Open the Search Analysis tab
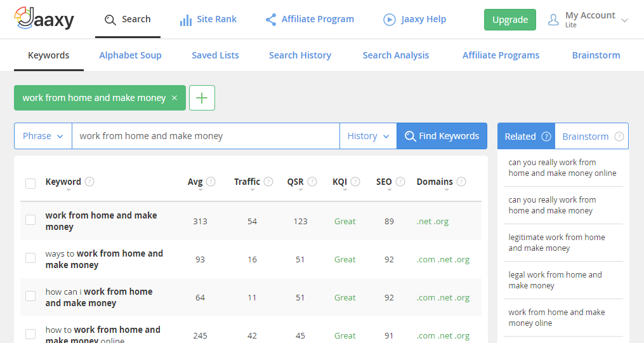Screen dimensions: 644x343 point(395,55)
